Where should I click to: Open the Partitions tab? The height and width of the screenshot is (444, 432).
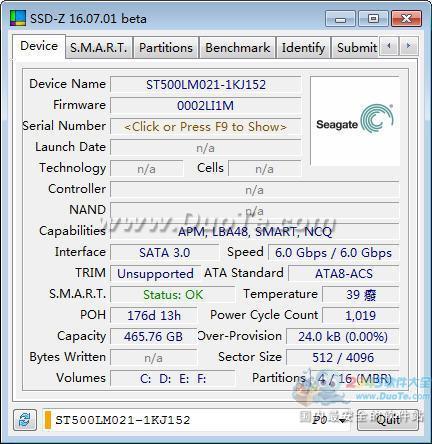click(x=166, y=48)
